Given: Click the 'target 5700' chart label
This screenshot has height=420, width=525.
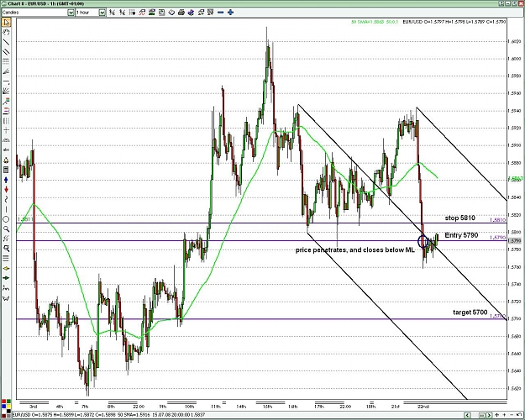Looking at the screenshot, I should coord(470,312).
